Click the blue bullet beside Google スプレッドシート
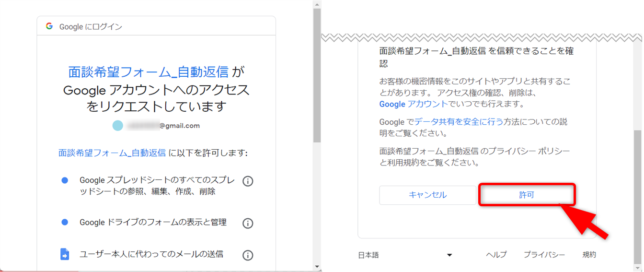Viewport: 644px width, 272px height. [x=65, y=180]
